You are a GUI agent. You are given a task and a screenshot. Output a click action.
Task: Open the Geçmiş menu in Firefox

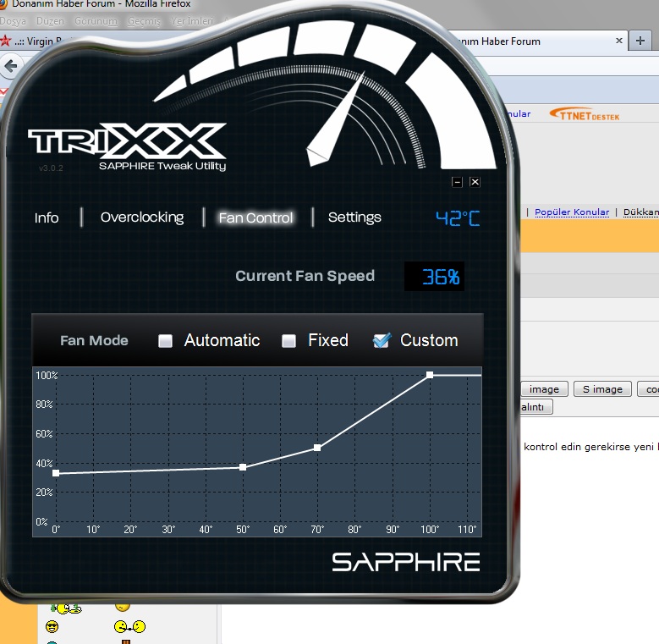pyautogui.click(x=144, y=21)
